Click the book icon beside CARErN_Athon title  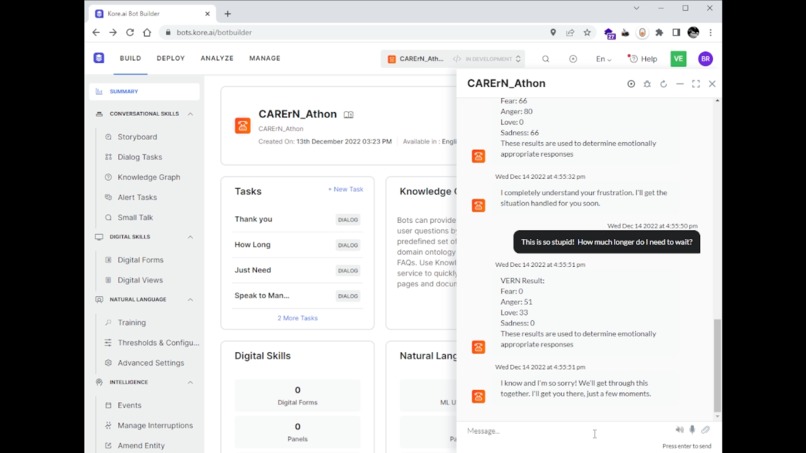349,115
